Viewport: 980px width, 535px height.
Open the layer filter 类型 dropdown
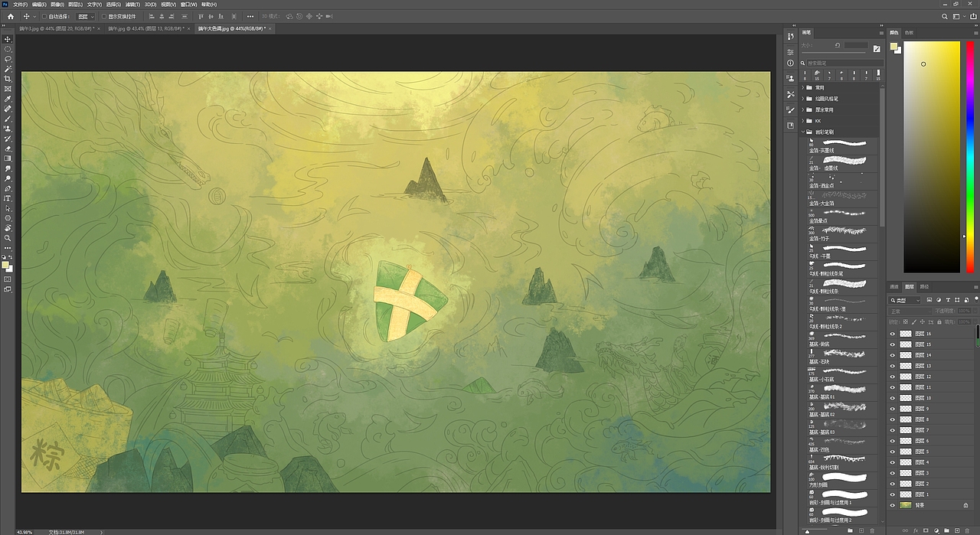coord(906,300)
